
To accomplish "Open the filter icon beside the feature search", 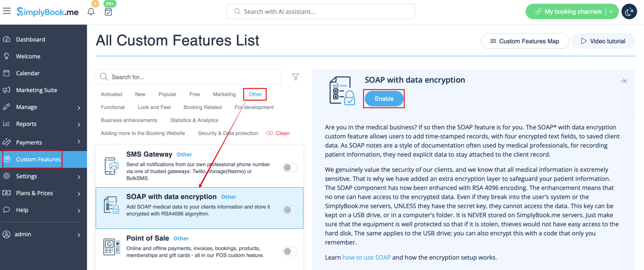I will pyautogui.click(x=296, y=77).
